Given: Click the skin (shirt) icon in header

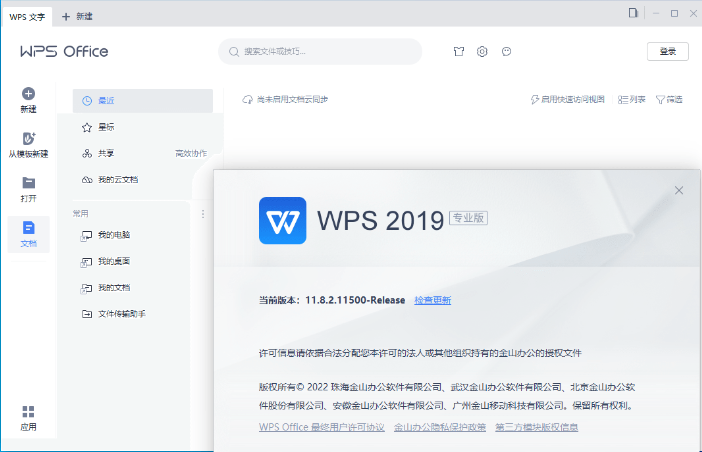Looking at the screenshot, I should point(458,51).
